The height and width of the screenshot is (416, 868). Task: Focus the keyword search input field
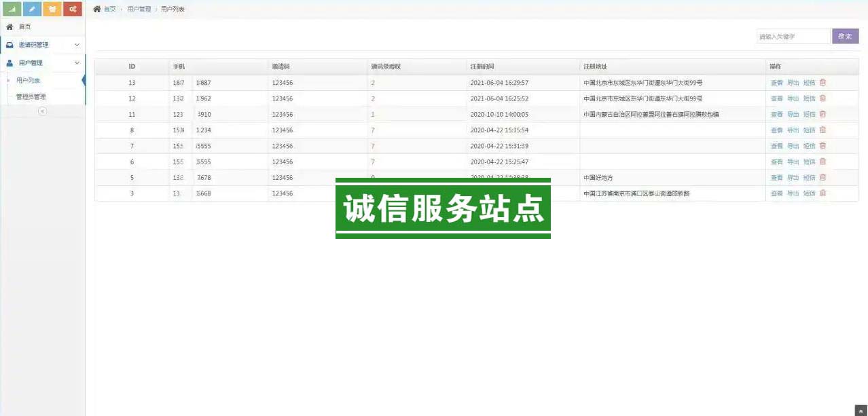point(793,37)
